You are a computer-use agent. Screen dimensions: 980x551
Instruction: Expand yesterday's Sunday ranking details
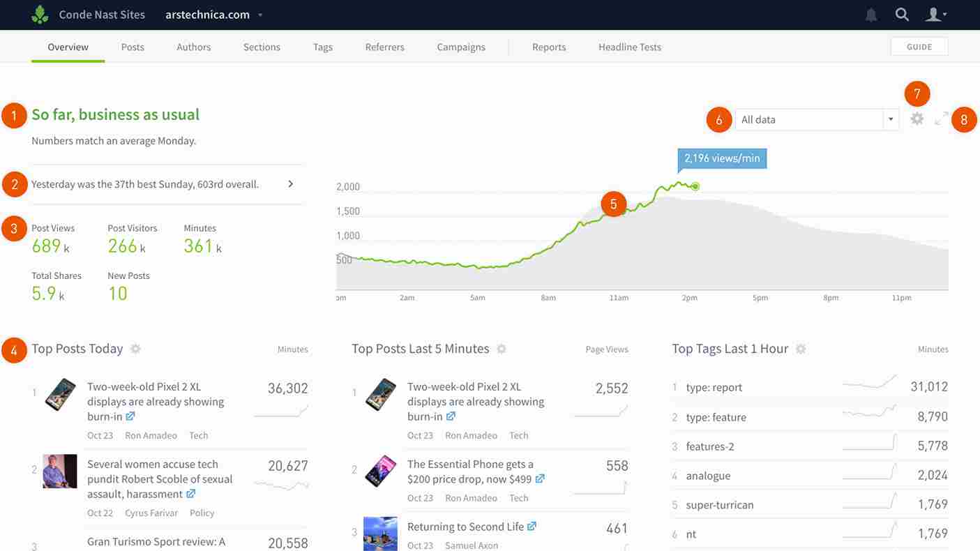(291, 183)
